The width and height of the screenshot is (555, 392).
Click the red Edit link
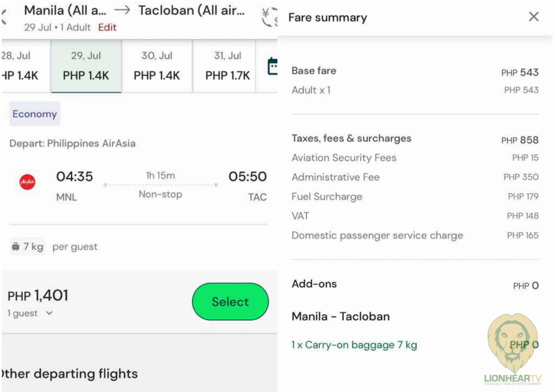pyautogui.click(x=107, y=27)
